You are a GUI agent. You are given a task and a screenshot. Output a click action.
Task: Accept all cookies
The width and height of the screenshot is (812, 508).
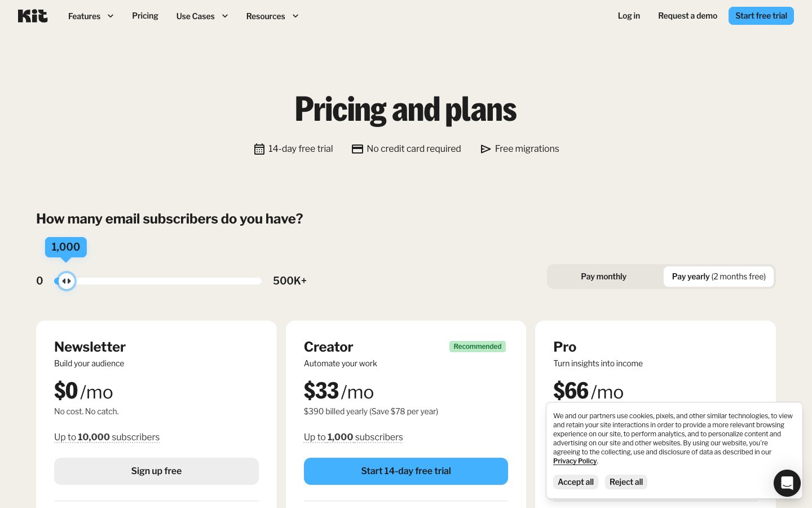click(x=576, y=482)
